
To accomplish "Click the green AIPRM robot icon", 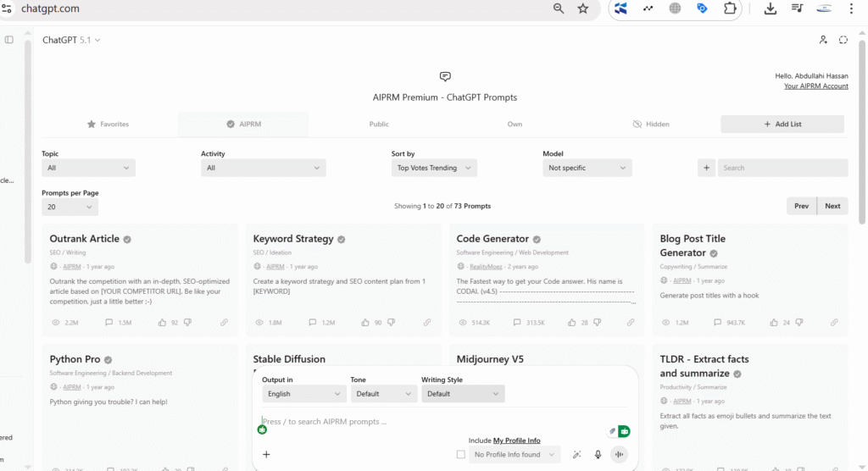I will [x=624, y=431].
